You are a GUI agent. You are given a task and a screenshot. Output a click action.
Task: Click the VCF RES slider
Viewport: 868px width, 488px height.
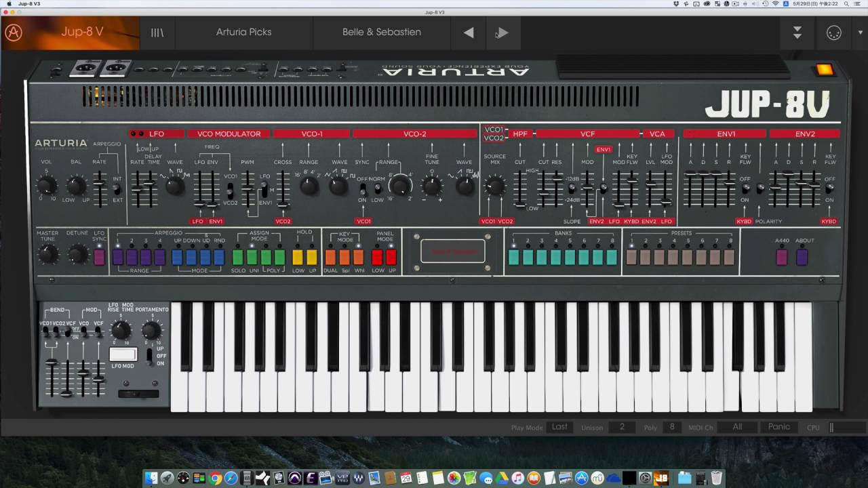pos(556,188)
